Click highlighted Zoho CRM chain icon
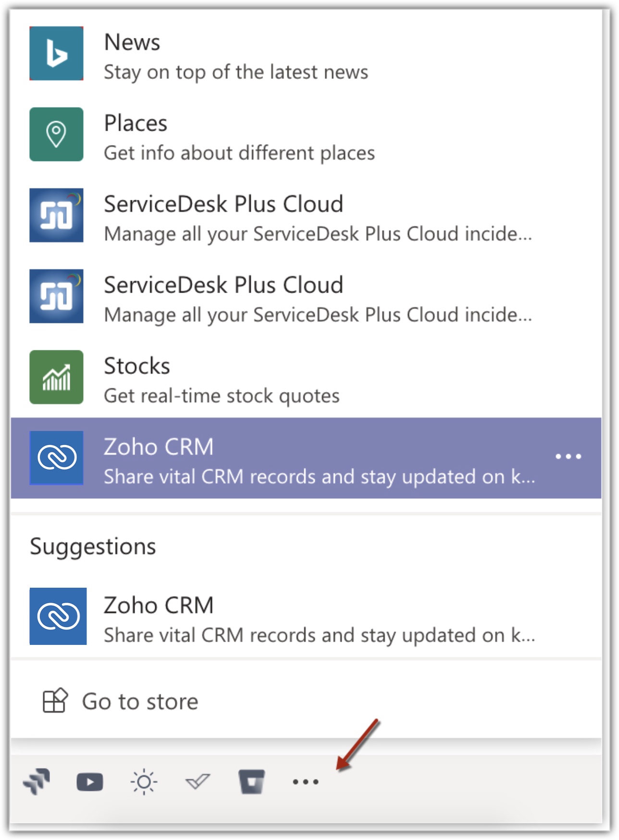The image size is (619, 840). (56, 457)
